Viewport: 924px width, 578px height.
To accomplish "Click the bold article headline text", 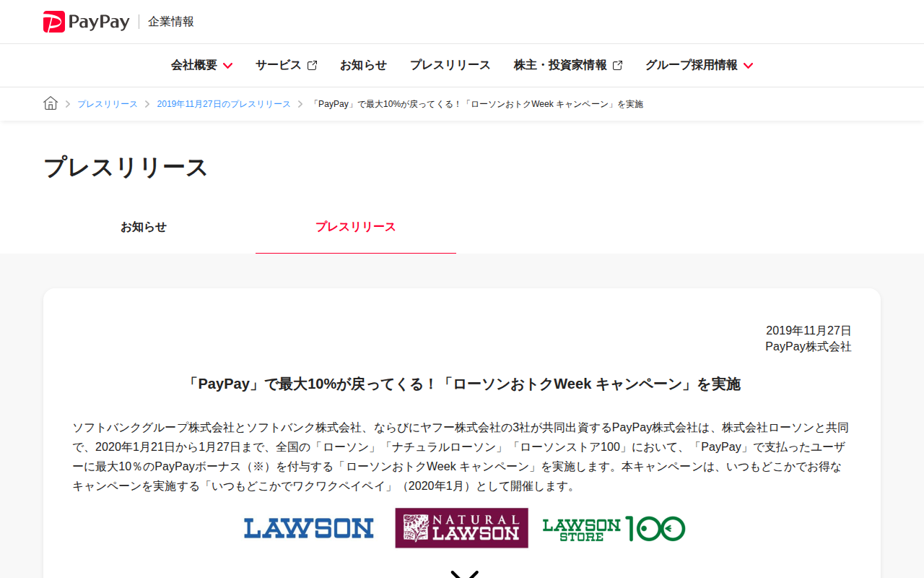I will pos(462,384).
